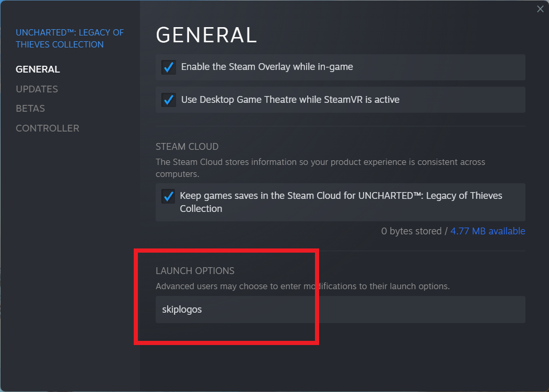Viewport: 549px width, 392px height.
Task: Click the 'Enable the Steam Overlay while in-game' label
Action: 267,67
